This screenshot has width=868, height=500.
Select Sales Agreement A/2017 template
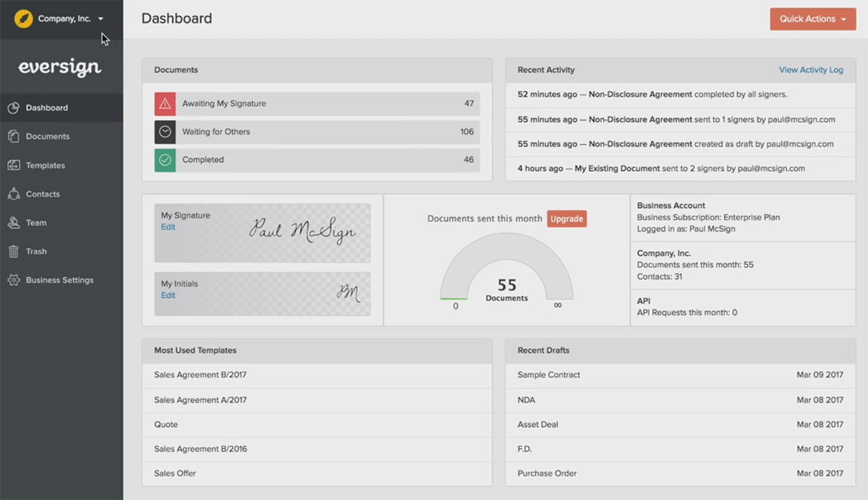click(317, 400)
